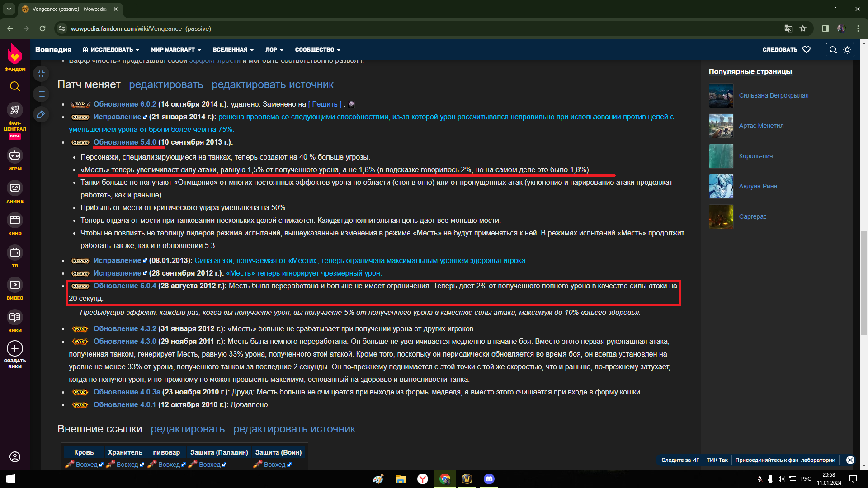Viewport: 868px width, 488px height.
Task: Toggle the bookmark star in address bar
Action: [803, 28]
